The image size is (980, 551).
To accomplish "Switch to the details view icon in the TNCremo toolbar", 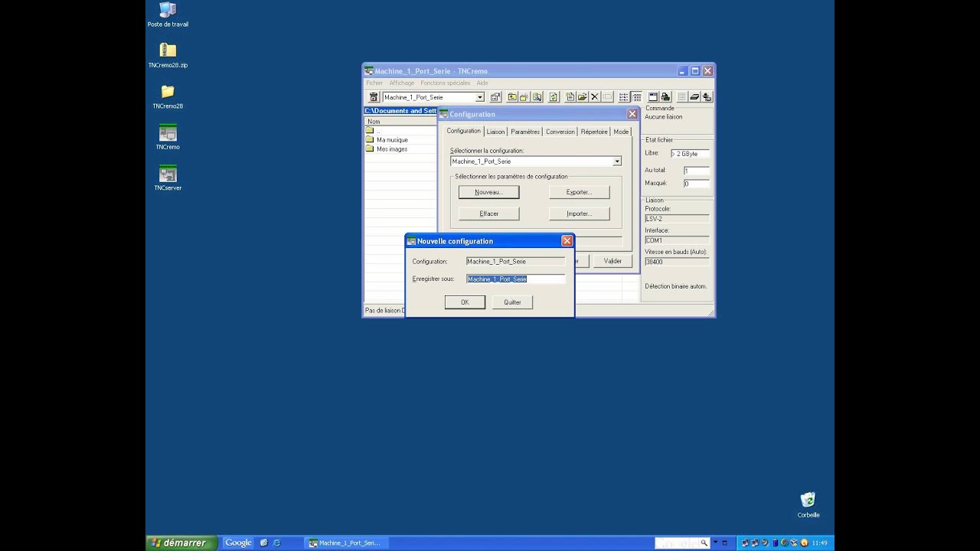I will point(636,97).
